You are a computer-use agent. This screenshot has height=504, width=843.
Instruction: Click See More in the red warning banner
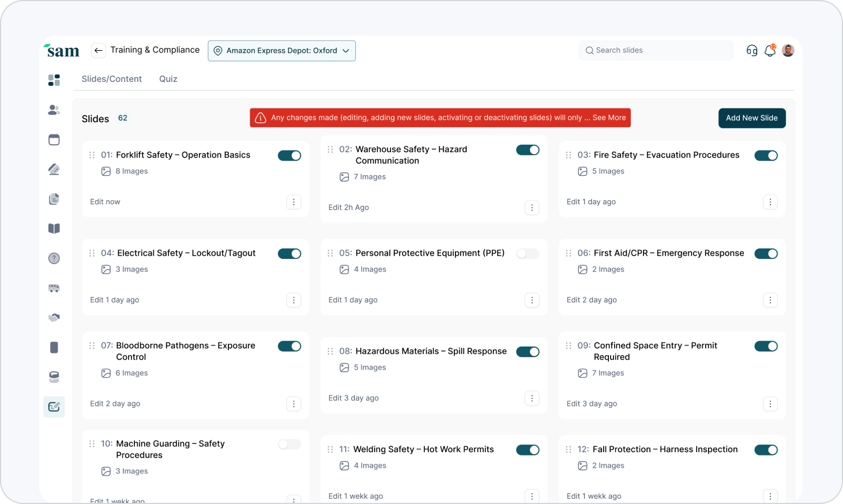point(609,118)
